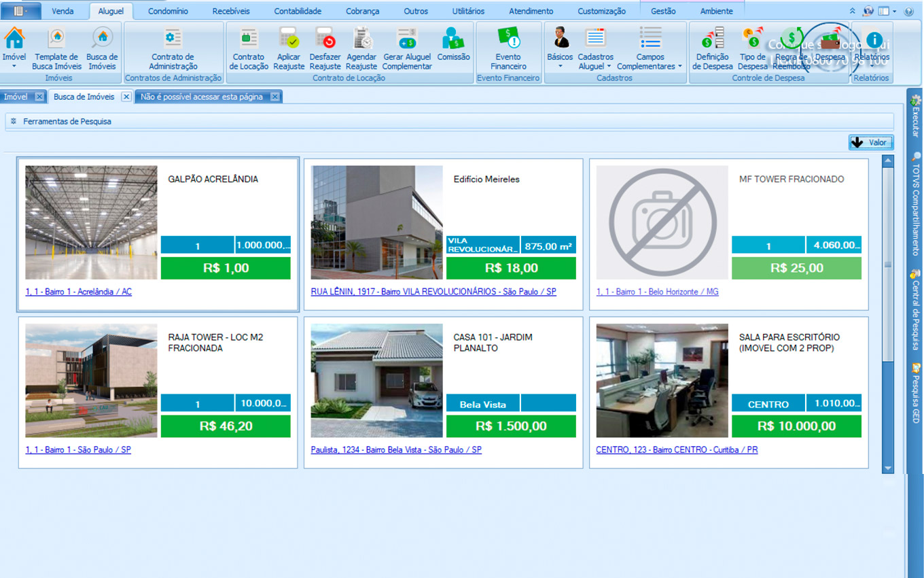Screen dimensions: 924x578
Task: Open the Contabilidade ribbon tab
Action: point(298,11)
